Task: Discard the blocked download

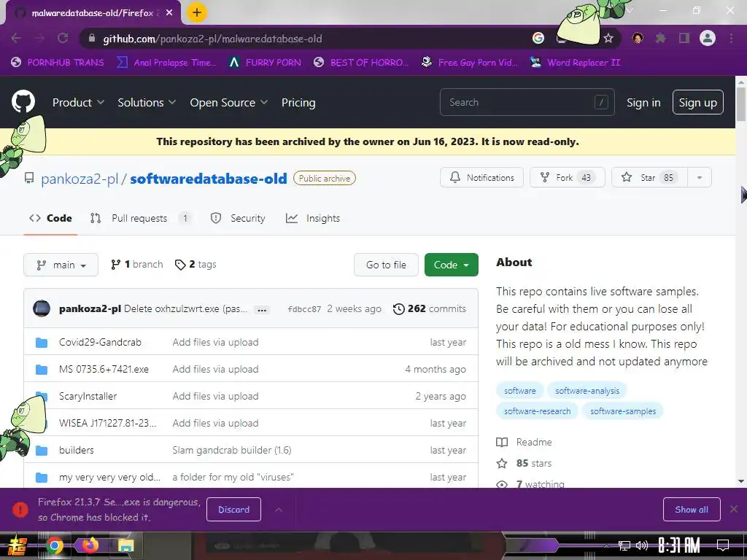Action: (x=233, y=510)
